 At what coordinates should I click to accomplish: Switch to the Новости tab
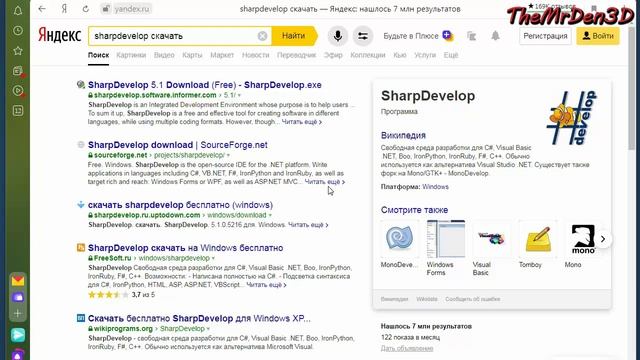(x=256, y=55)
